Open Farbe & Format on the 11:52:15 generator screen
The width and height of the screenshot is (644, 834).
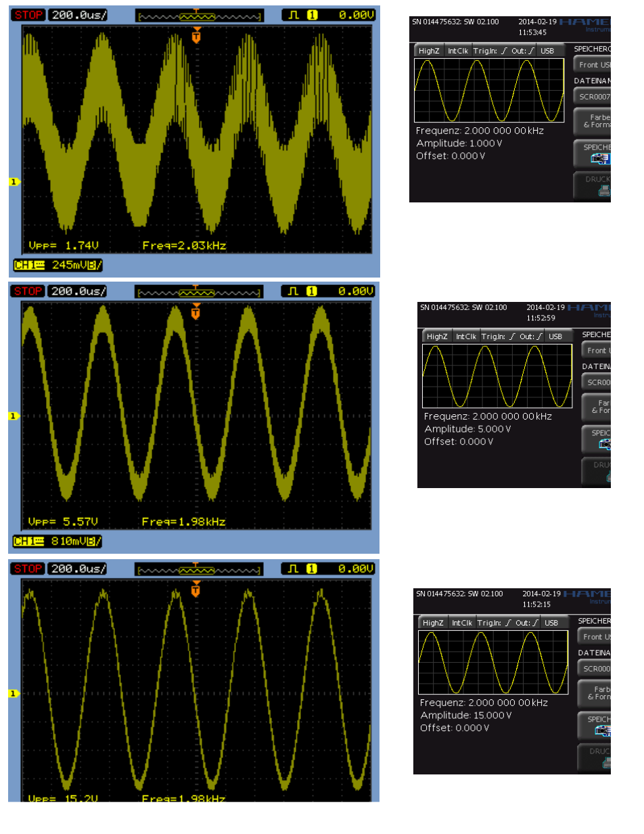click(x=595, y=693)
